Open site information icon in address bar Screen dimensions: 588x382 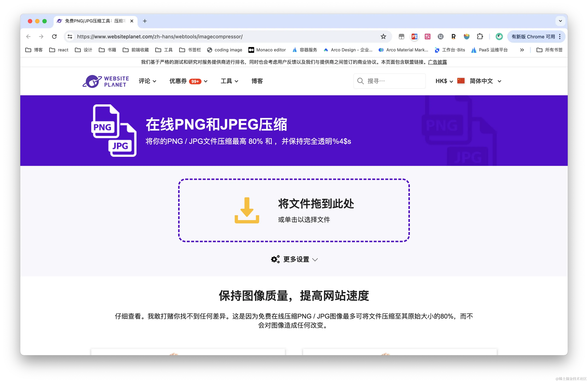[70, 37]
